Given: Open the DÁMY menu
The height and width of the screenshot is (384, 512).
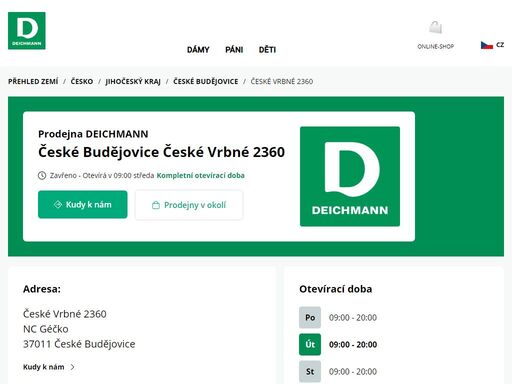Looking at the screenshot, I should tap(198, 50).
